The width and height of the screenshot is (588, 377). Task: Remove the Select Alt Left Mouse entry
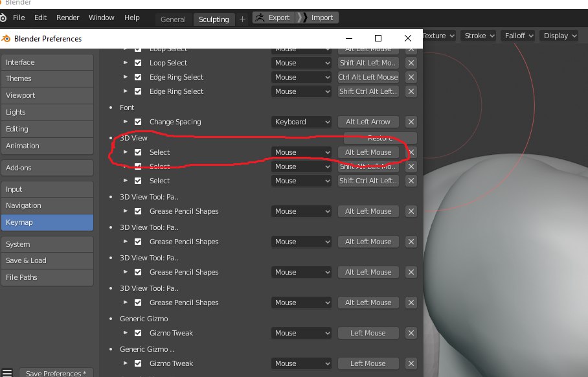pyautogui.click(x=411, y=152)
